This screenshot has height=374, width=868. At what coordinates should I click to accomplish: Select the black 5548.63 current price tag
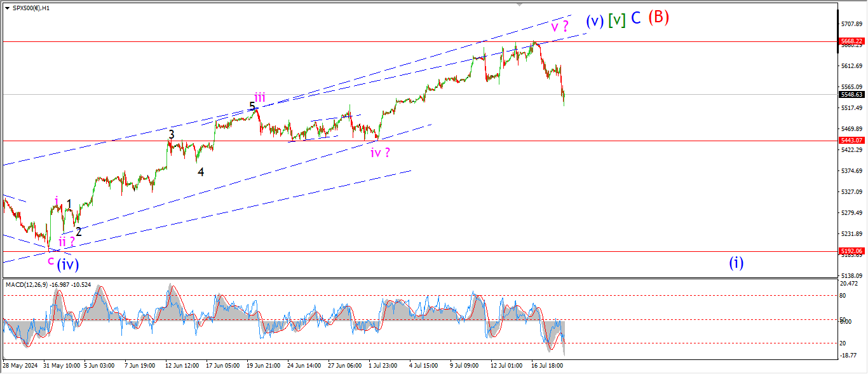851,95
